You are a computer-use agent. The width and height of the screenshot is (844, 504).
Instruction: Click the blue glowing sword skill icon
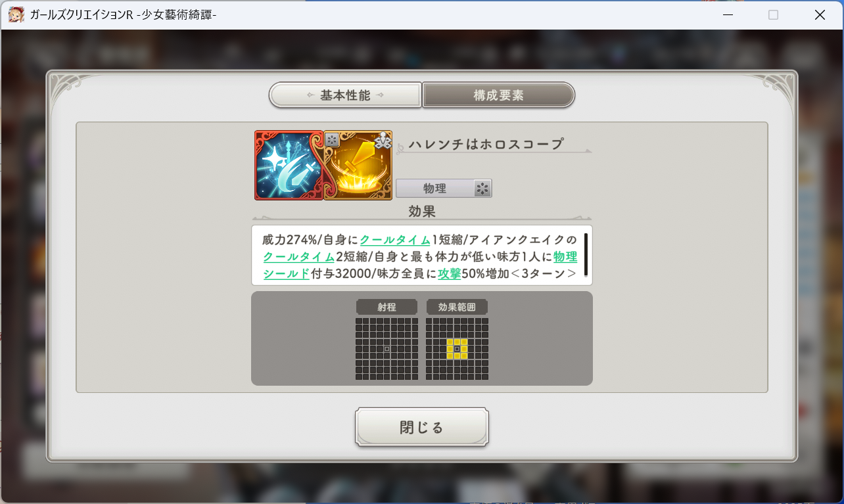pyautogui.click(x=289, y=165)
